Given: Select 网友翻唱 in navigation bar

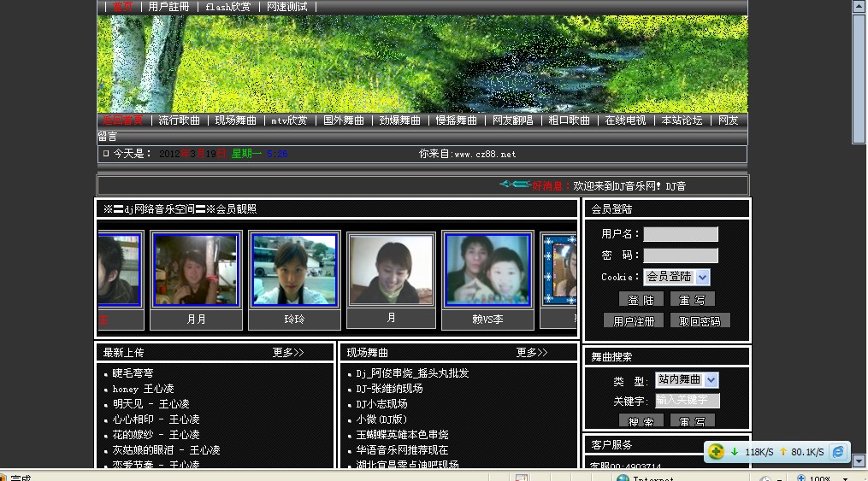Looking at the screenshot, I should coord(512,120).
